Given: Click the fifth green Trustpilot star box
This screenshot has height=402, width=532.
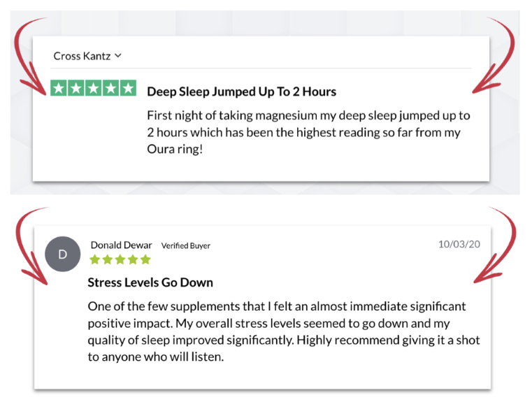Looking at the screenshot, I should pyautogui.click(x=128, y=88).
